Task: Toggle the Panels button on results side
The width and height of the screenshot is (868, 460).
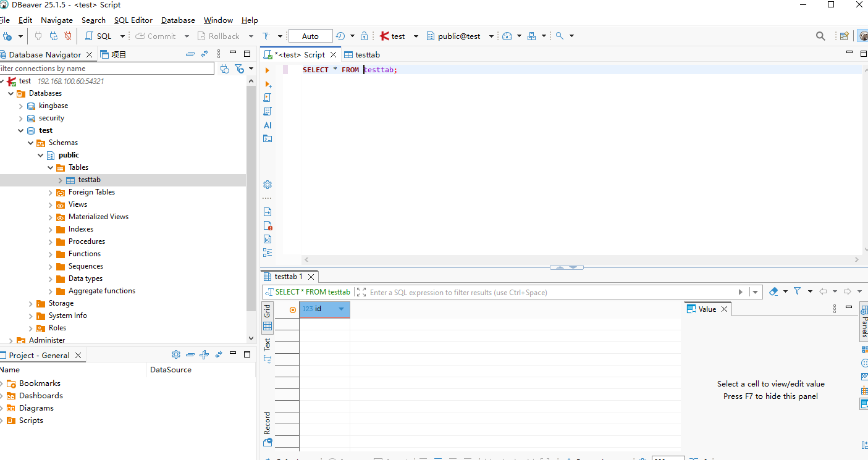Action: (x=864, y=321)
